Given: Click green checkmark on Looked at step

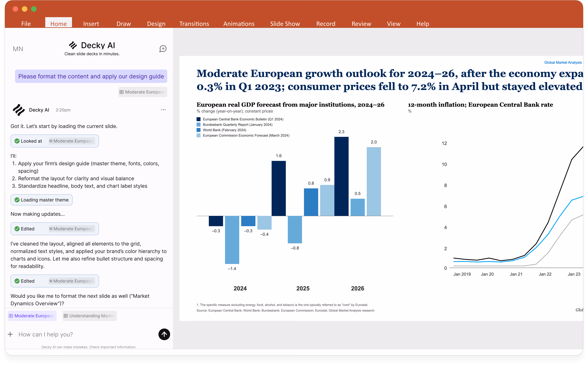Looking at the screenshot, I should [17, 141].
